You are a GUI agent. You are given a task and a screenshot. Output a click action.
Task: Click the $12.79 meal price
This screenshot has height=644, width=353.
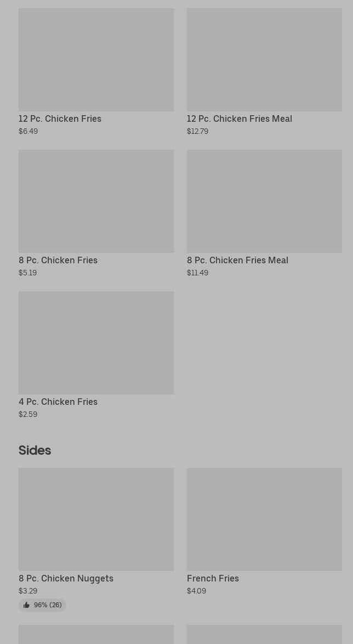(197, 132)
